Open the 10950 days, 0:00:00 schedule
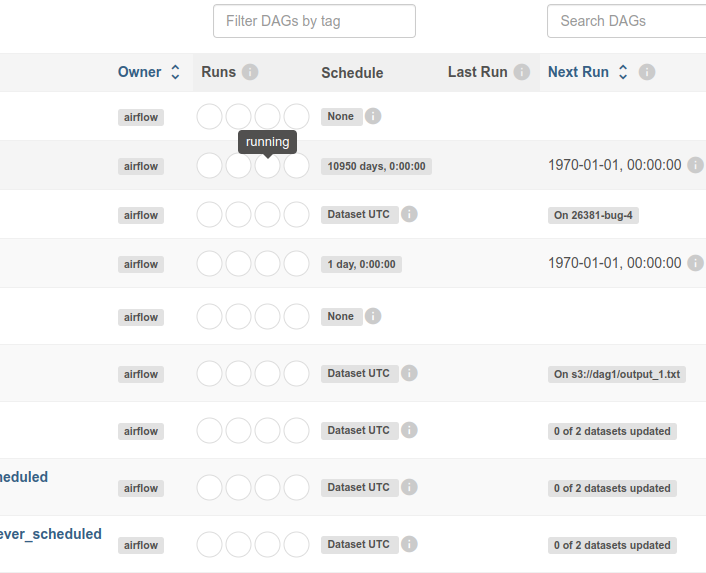The height and width of the screenshot is (573, 706). 376,166
